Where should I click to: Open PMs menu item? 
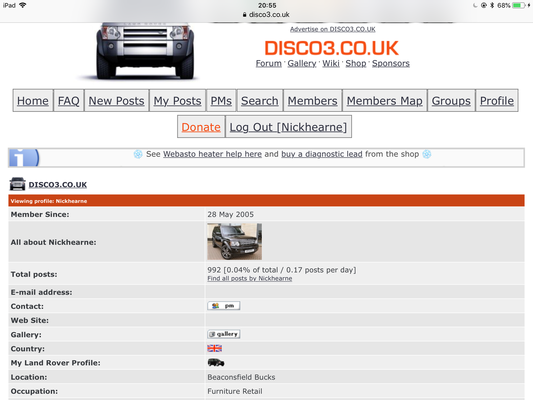point(221,101)
